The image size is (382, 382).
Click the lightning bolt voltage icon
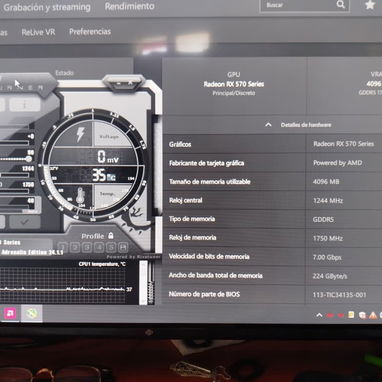[x=80, y=134]
